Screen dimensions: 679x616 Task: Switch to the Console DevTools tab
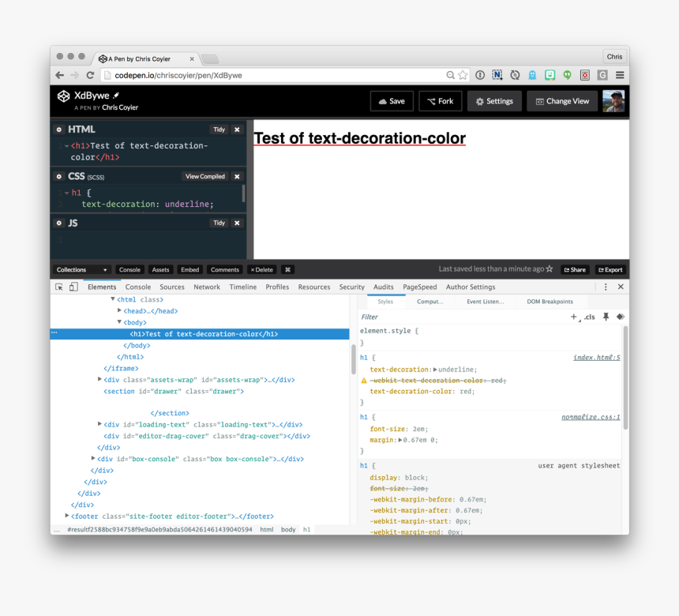tap(138, 287)
